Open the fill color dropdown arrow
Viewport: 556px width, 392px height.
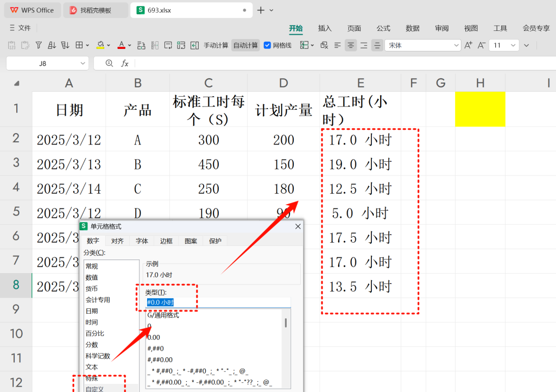(109, 46)
